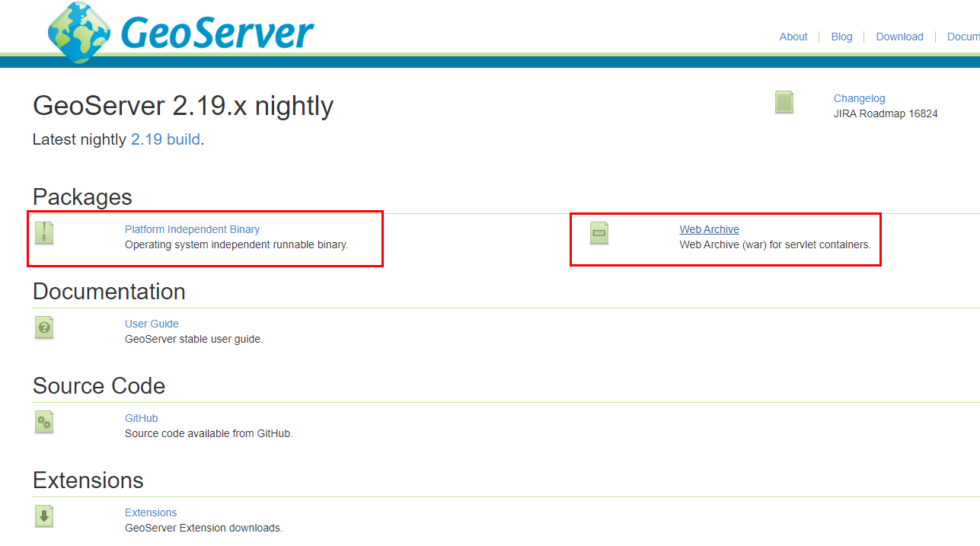
Task: Open the partly visible Documentation menu item
Action: [x=963, y=37]
